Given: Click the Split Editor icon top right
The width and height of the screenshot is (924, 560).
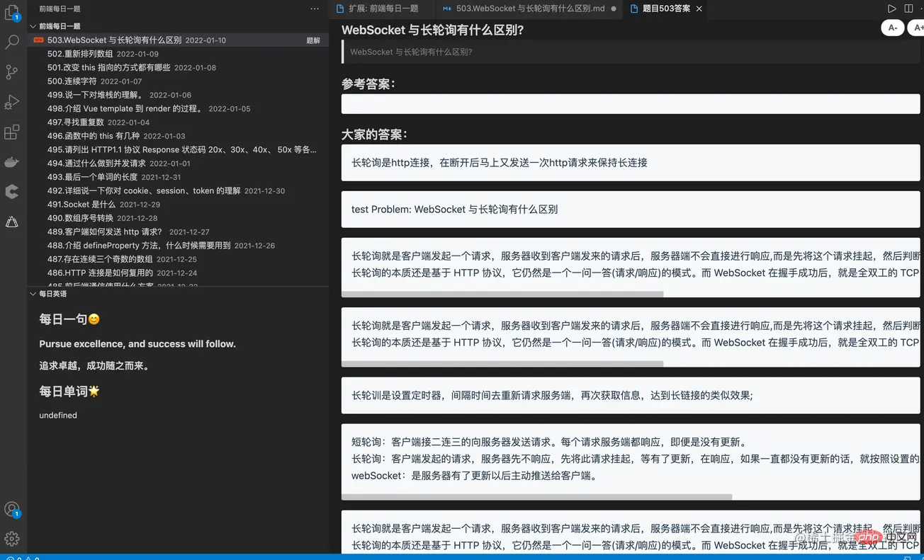Looking at the screenshot, I should coord(910,8).
